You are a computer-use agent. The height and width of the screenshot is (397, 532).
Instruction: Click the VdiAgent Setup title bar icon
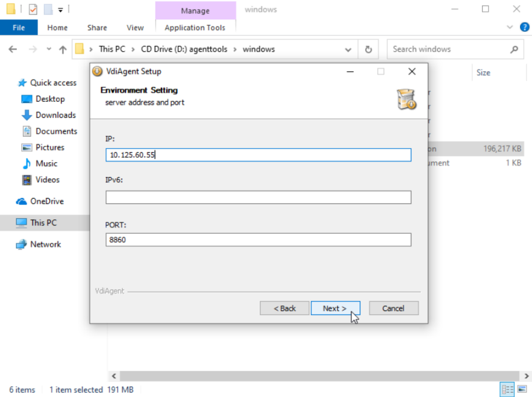[98, 71]
